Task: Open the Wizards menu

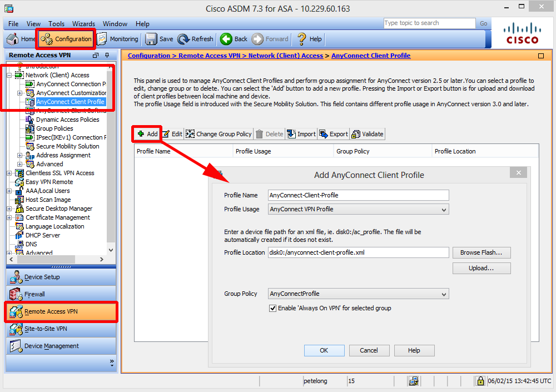Action: tap(84, 24)
